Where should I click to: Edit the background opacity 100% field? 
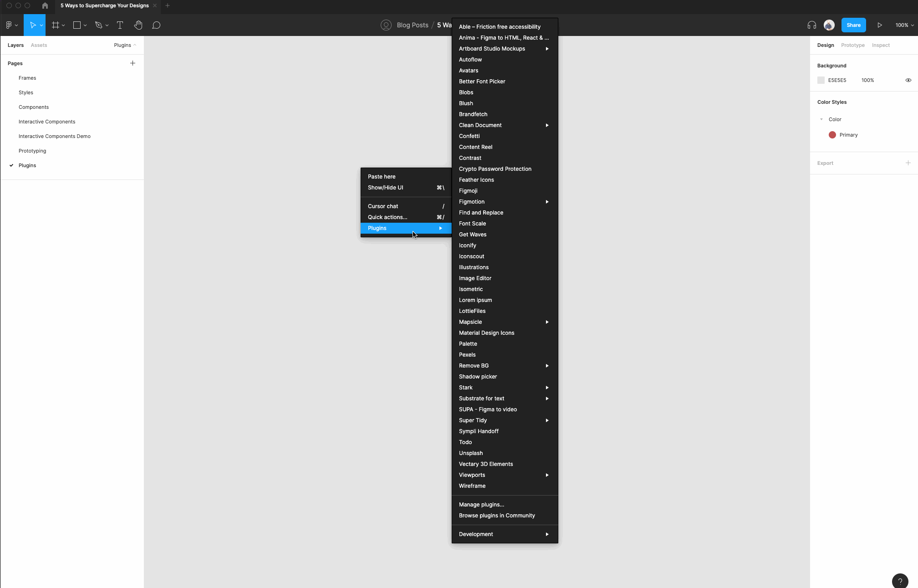pos(867,80)
